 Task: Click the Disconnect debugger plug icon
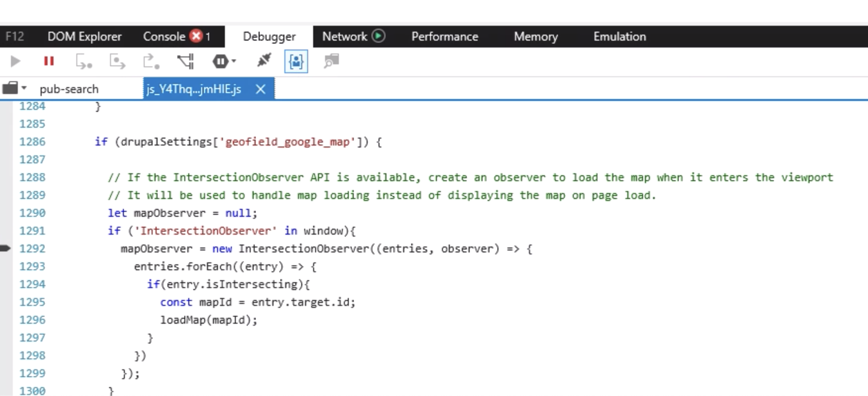click(x=264, y=61)
